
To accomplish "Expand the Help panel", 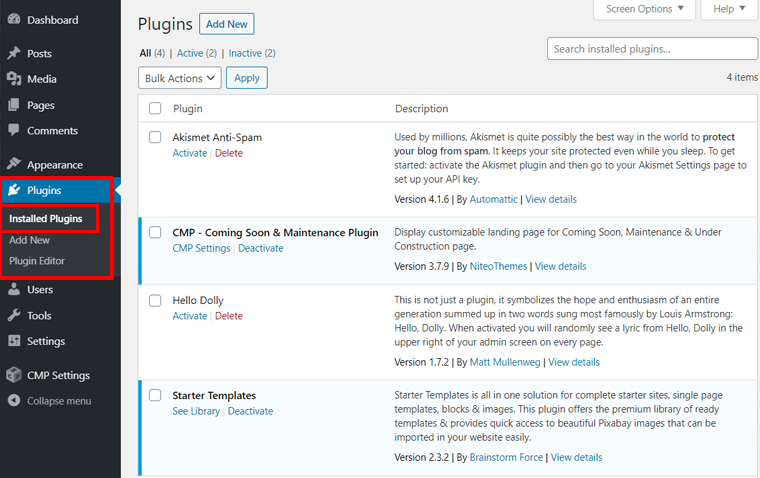I will (729, 9).
